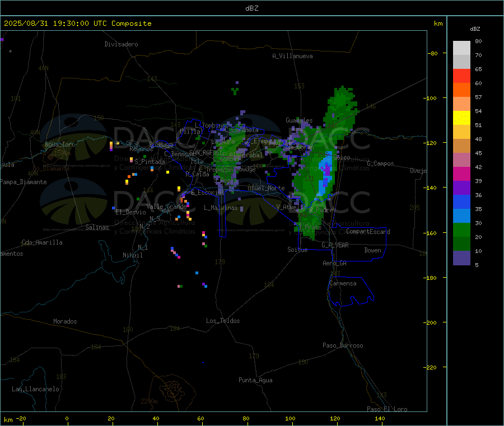
Task: Click the red 60-65 dBZ legend color
Action: click(461, 76)
